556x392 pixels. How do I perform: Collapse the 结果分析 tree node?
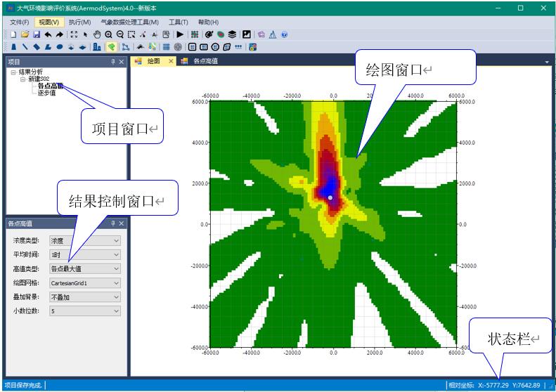(x=13, y=72)
